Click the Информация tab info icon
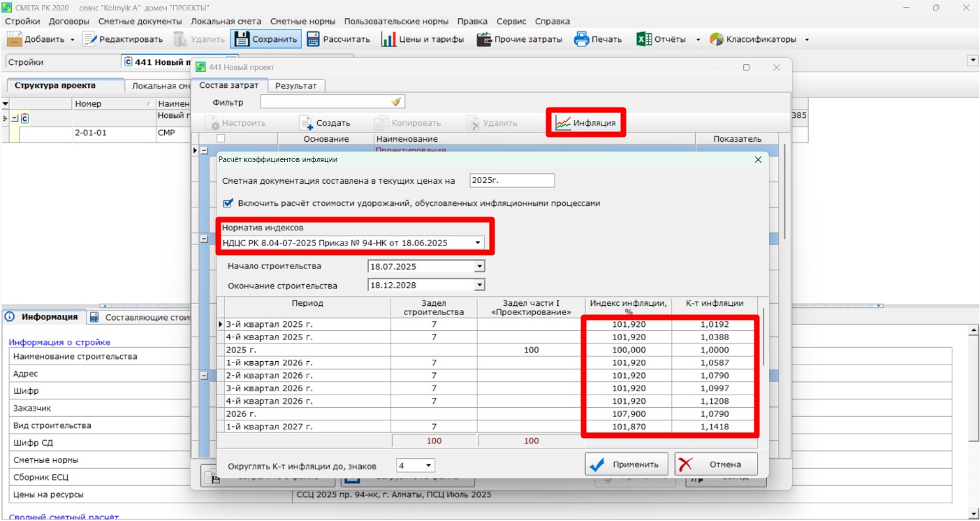The image size is (980, 521). [10, 316]
